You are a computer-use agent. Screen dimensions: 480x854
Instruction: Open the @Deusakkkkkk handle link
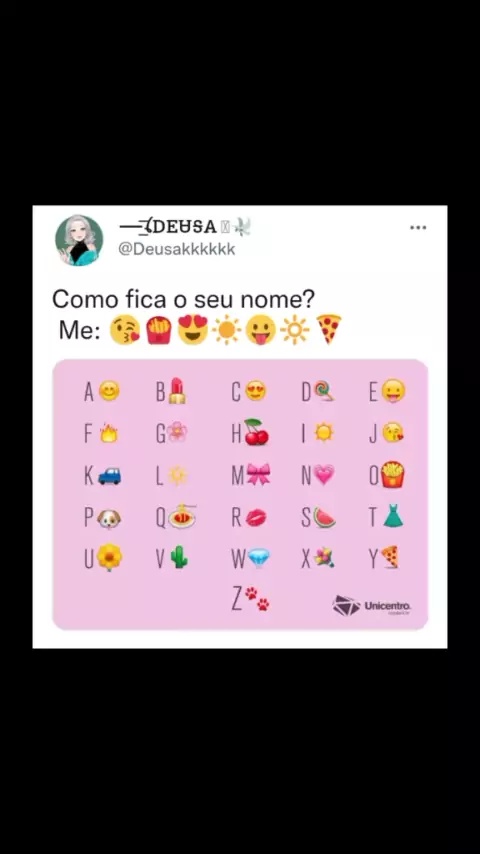(177, 249)
